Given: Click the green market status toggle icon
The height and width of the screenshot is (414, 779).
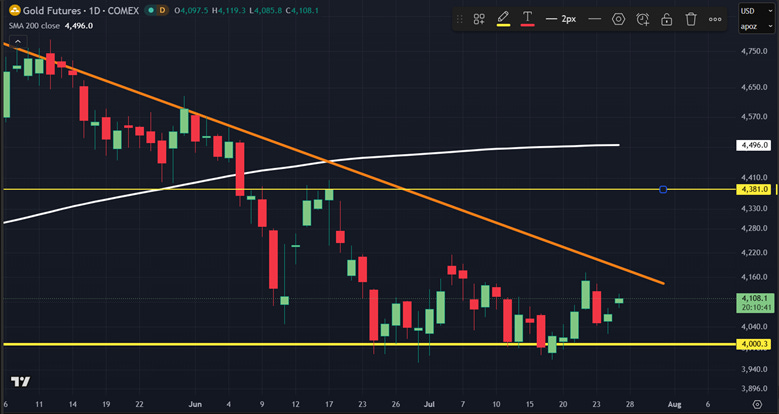Looking at the screenshot, I should click(x=150, y=10).
